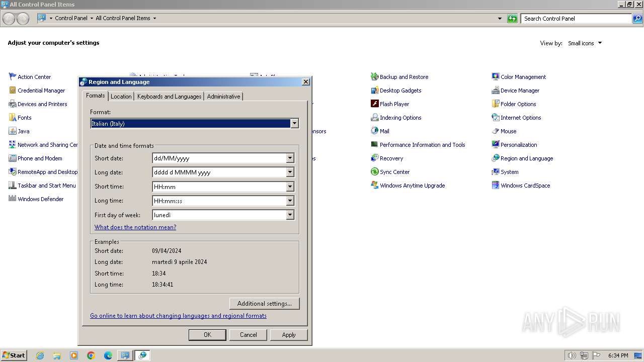Click the refresh button beside address bar
The image size is (644, 362).
[x=512, y=19]
